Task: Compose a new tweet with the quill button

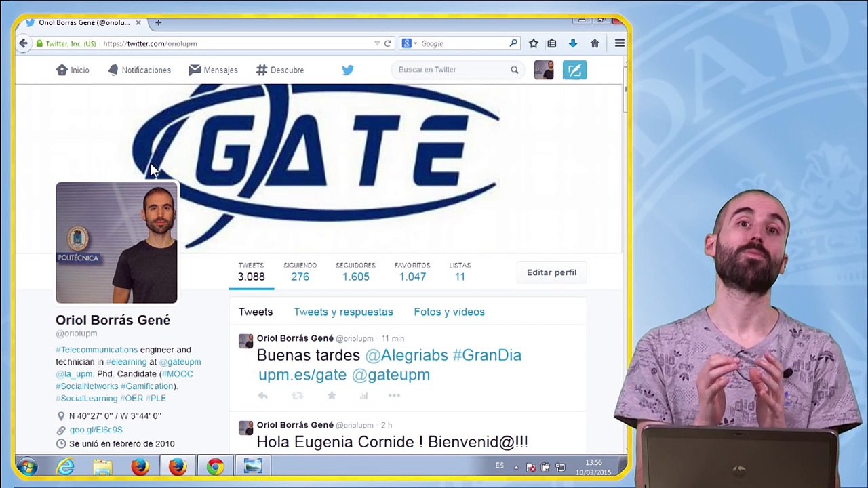Action: coord(574,70)
